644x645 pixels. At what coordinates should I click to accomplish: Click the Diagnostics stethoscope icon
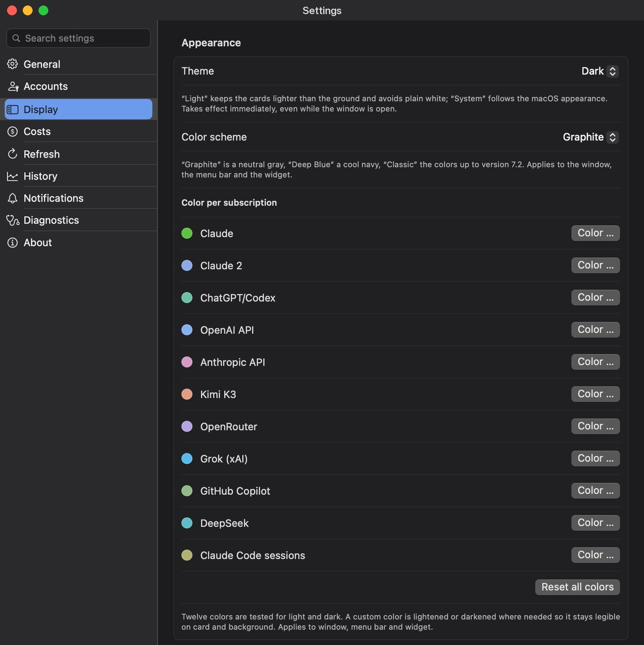coord(13,220)
